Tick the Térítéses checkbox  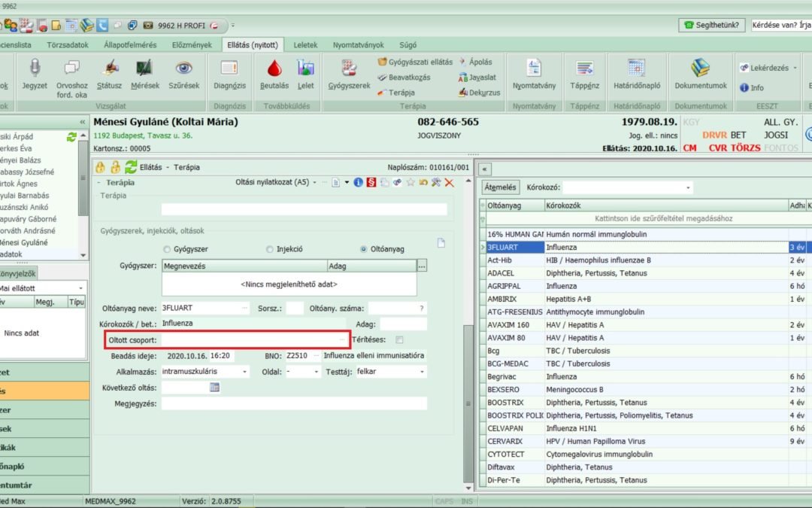tap(399, 339)
